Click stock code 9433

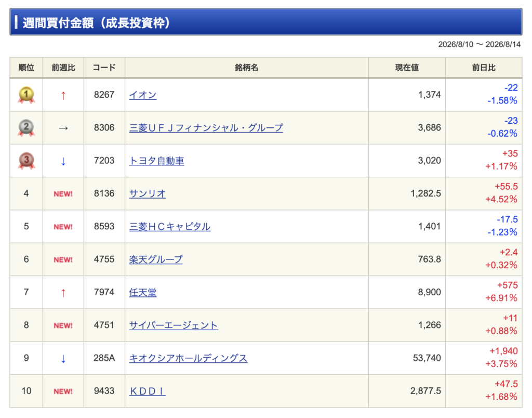(104, 391)
